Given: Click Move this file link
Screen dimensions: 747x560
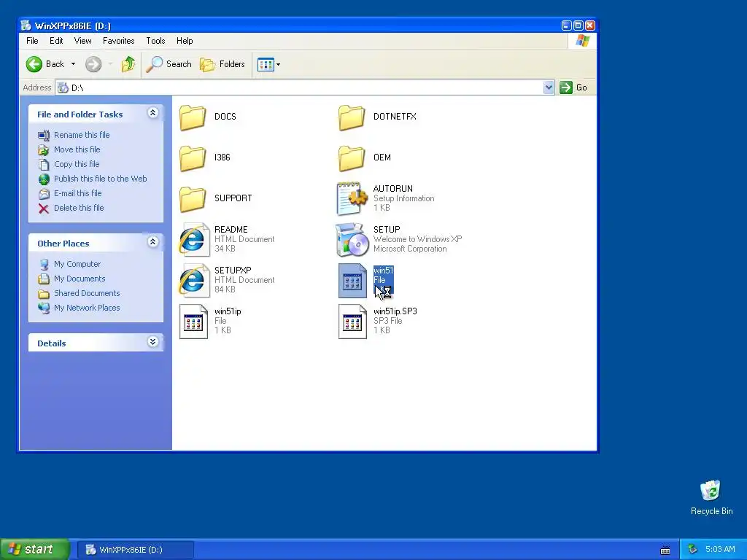Looking at the screenshot, I should pyautogui.click(x=77, y=149).
